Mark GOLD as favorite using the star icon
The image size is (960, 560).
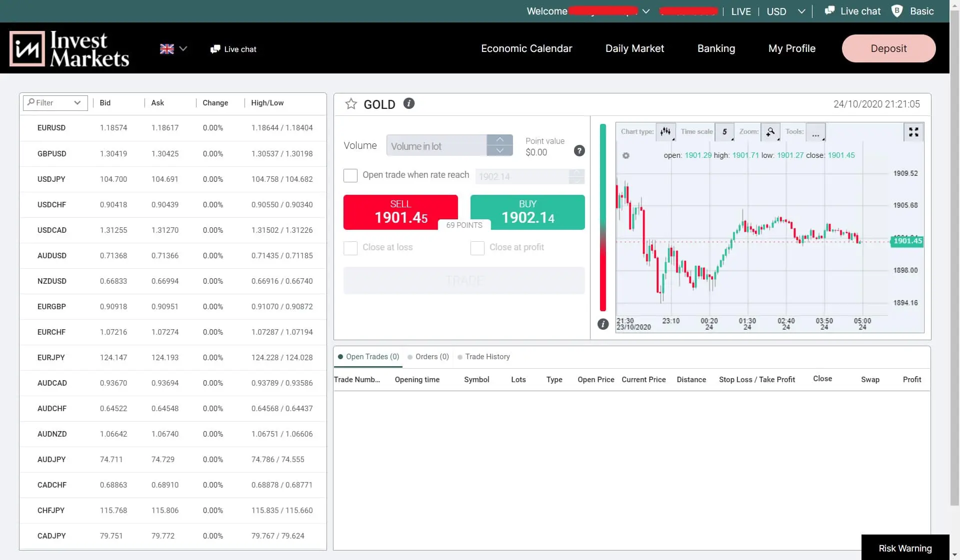tap(350, 104)
